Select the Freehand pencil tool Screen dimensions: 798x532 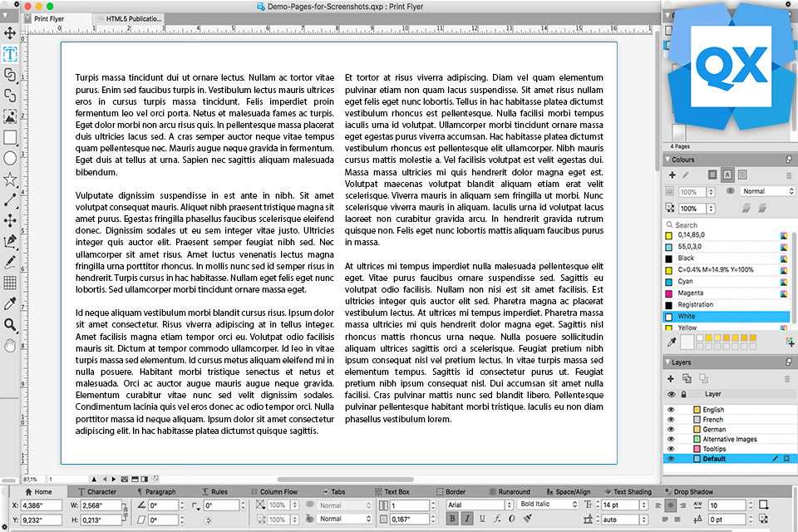coord(10,262)
